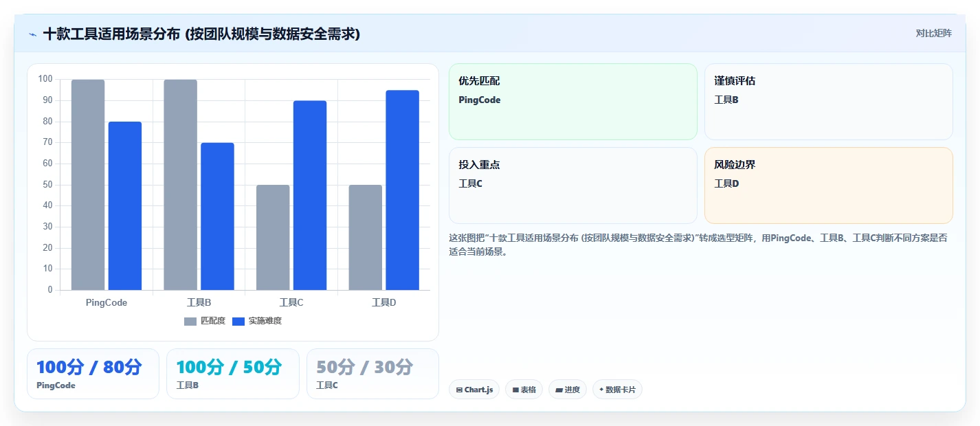Select the 100分 / 50分 工具B score card
This screenshot has width=980, height=426.
pyautogui.click(x=233, y=374)
